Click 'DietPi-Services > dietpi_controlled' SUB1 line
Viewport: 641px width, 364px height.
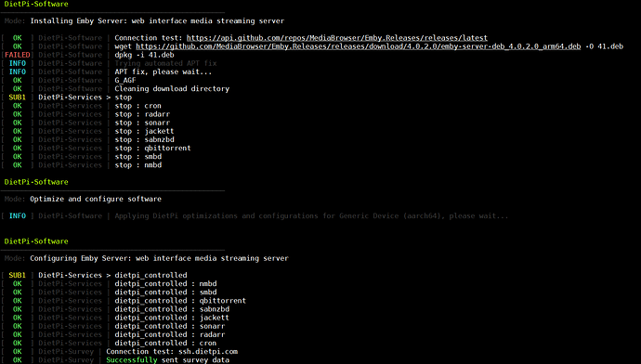(112, 276)
